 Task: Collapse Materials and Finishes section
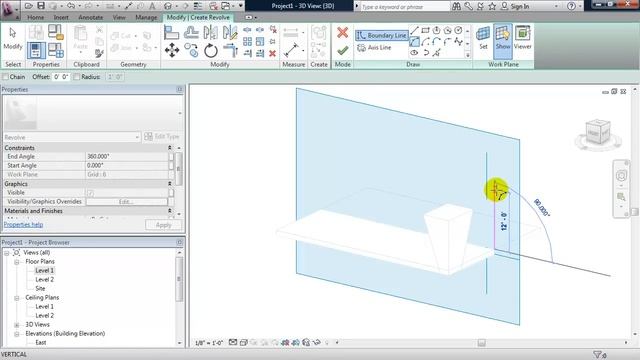click(170, 211)
